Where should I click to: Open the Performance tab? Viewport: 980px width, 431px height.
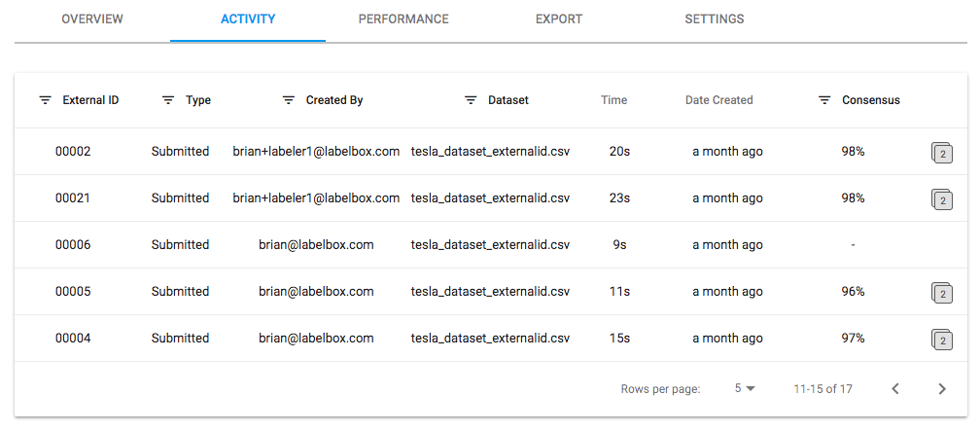pyautogui.click(x=403, y=19)
